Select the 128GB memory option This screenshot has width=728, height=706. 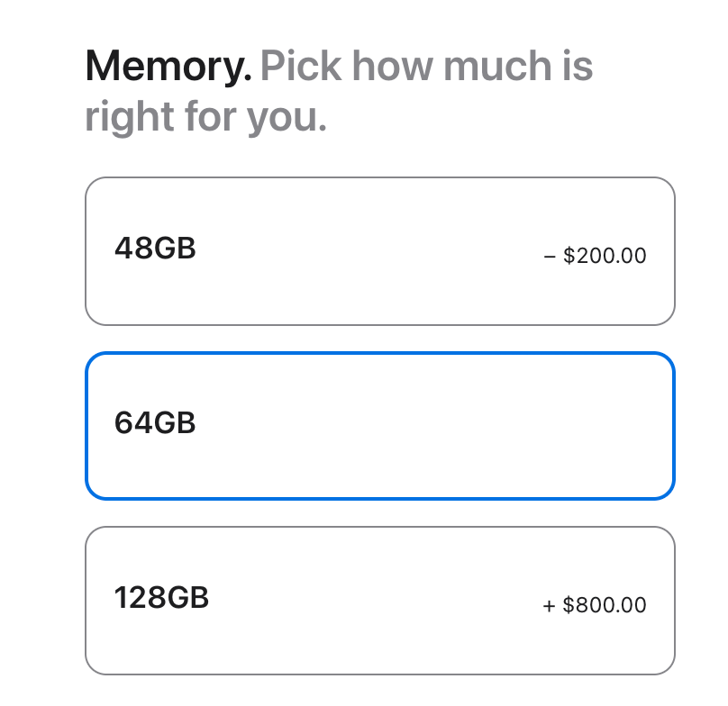(379, 600)
